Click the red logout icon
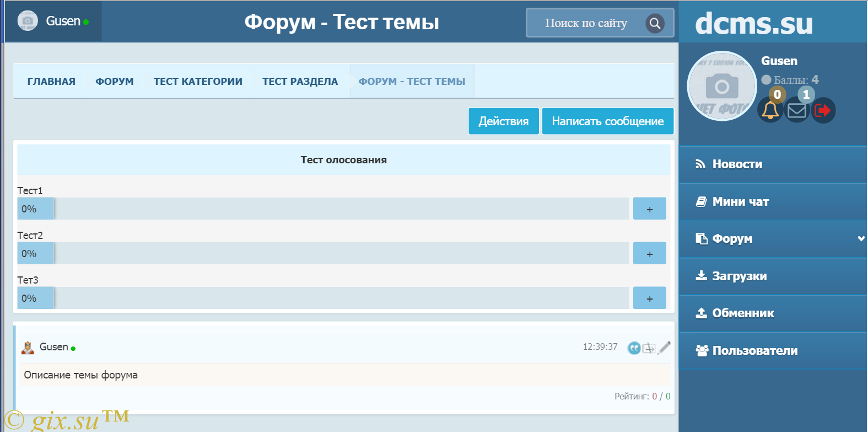The width and height of the screenshot is (868, 432). (x=823, y=110)
